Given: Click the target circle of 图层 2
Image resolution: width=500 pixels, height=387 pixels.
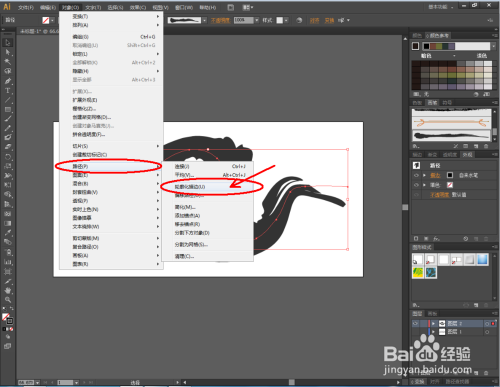Looking at the screenshot, I should [x=487, y=323].
